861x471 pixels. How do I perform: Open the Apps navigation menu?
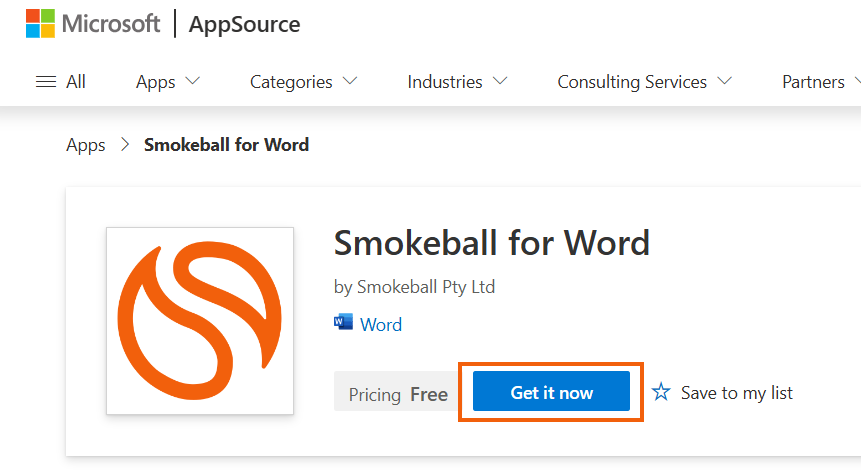pyautogui.click(x=156, y=82)
